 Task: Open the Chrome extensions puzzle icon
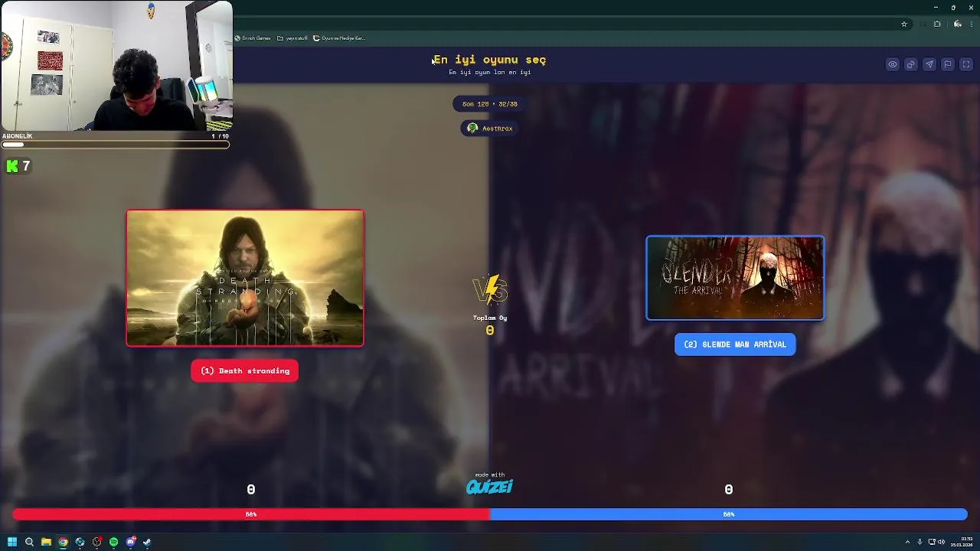937,24
